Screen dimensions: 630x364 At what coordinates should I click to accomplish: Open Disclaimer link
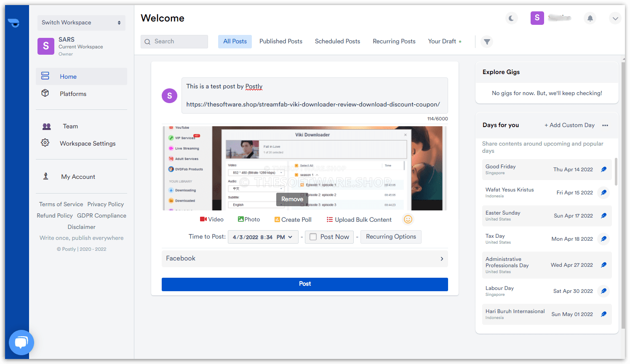click(x=82, y=227)
